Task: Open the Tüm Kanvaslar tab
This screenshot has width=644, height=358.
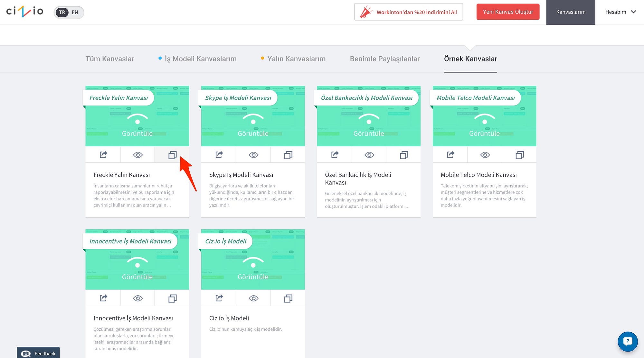Action: (x=110, y=59)
